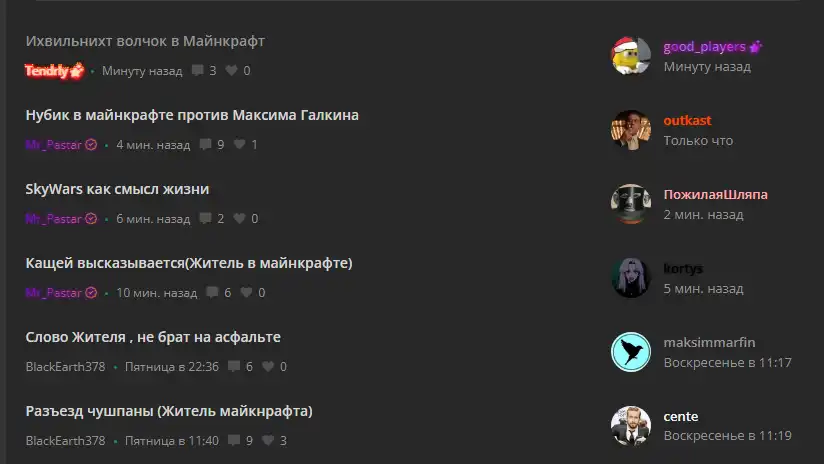Click the heart icon on the Нубик в майнкрафте thread
Viewport: 824px width, 464px height.
click(x=240, y=144)
